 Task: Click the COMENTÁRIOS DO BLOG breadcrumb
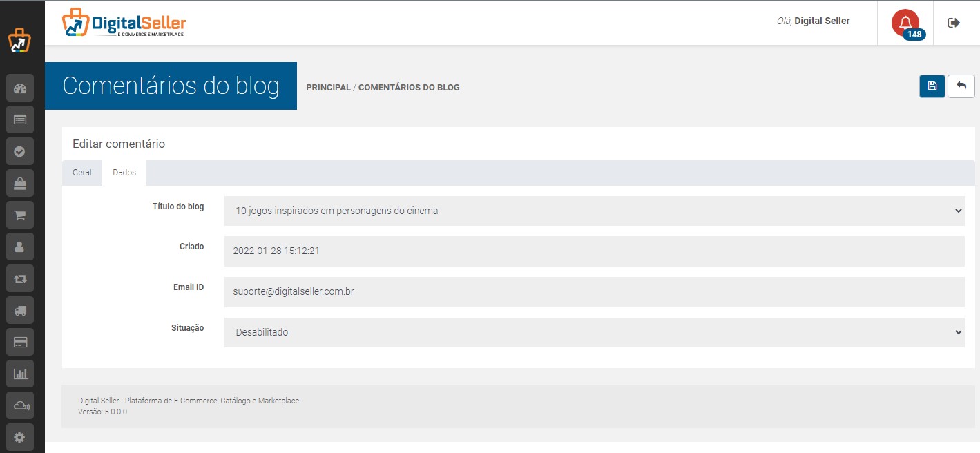pos(409,88)
